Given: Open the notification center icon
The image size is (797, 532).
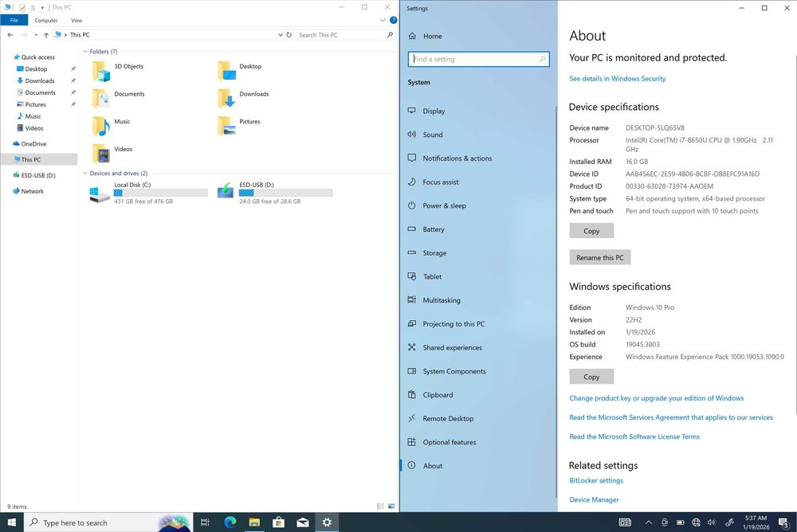Looking at the screenshot, I should pos(783,522).
